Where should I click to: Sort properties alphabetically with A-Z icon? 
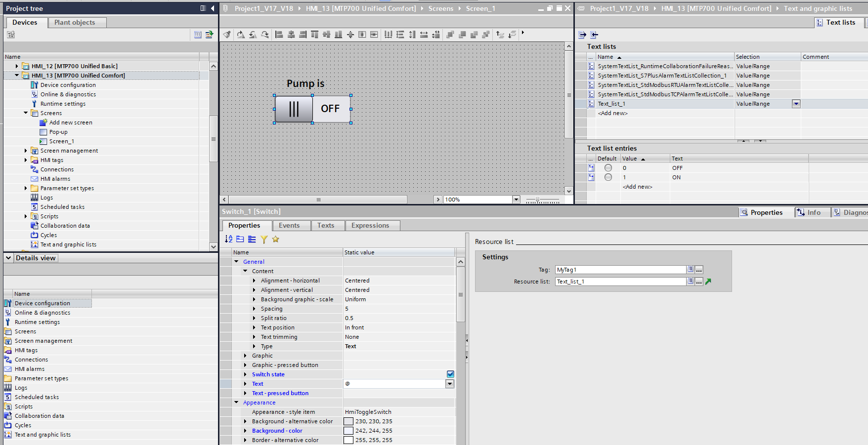click(x=228, y=239)
